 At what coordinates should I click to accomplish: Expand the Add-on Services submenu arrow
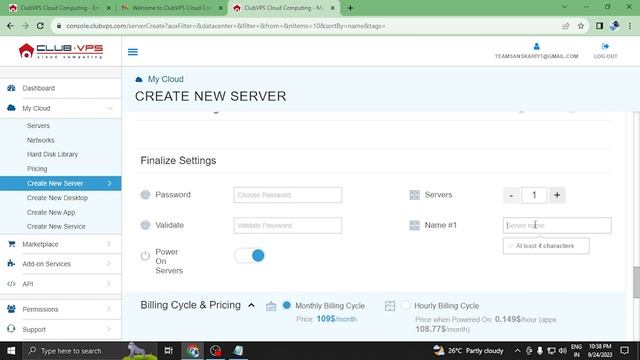(109, 264)
